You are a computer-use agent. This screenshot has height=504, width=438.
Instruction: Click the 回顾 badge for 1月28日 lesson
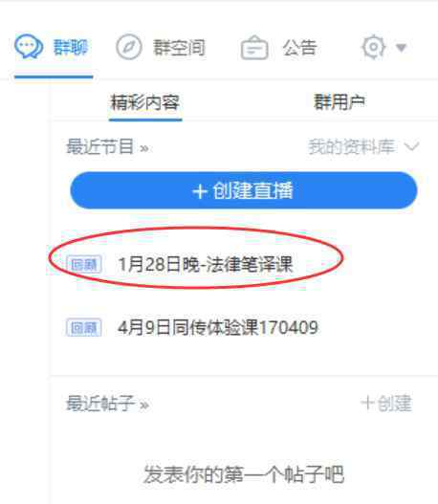tap(84, 265)
